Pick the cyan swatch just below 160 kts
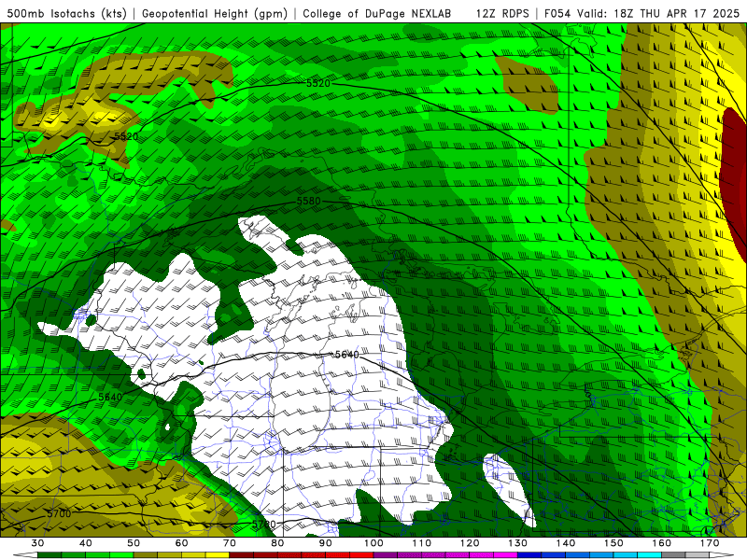Viewport: 747px width, 560px height. tap(650, 555)
